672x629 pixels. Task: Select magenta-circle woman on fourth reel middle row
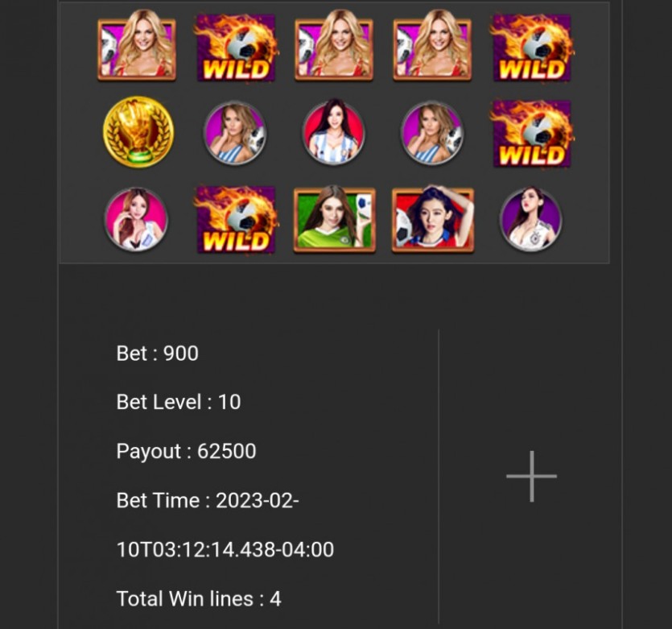click(432, 133)
